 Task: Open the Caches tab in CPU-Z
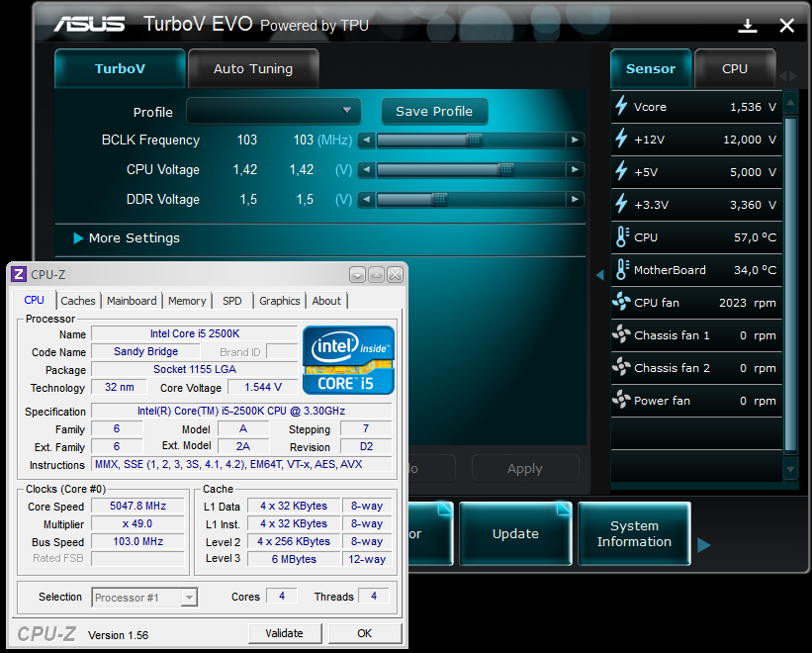click(78, 301)
